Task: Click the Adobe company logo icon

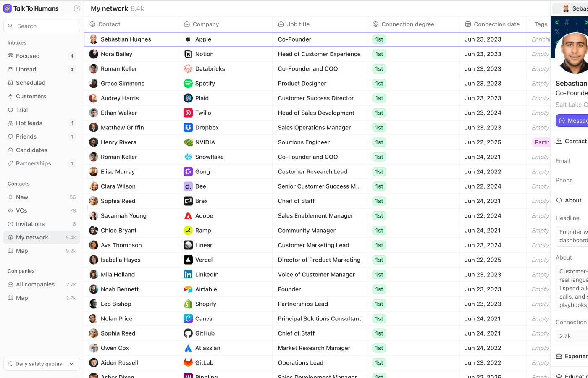Action: point(188,216)
